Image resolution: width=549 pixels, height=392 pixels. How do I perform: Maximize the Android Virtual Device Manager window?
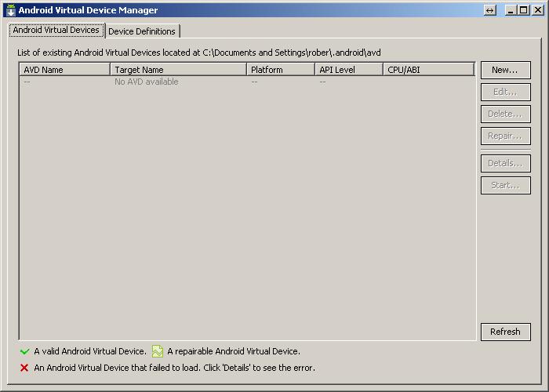(524, 10)
